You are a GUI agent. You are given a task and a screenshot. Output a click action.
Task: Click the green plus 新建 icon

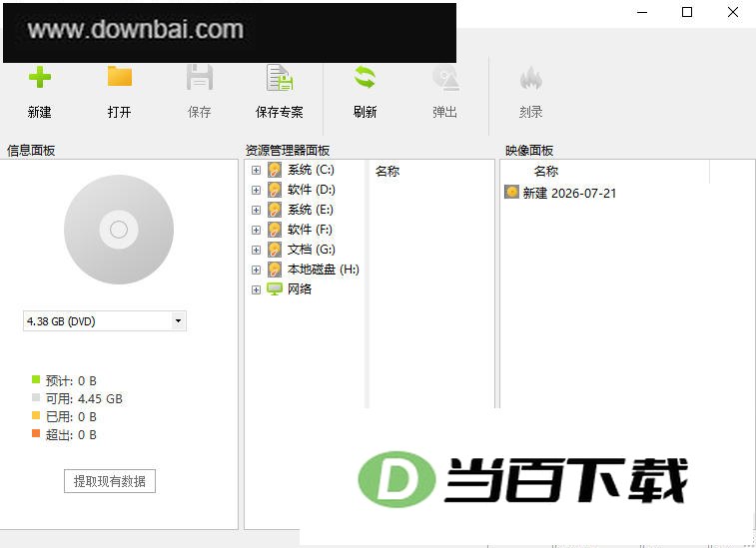[40, 78]
